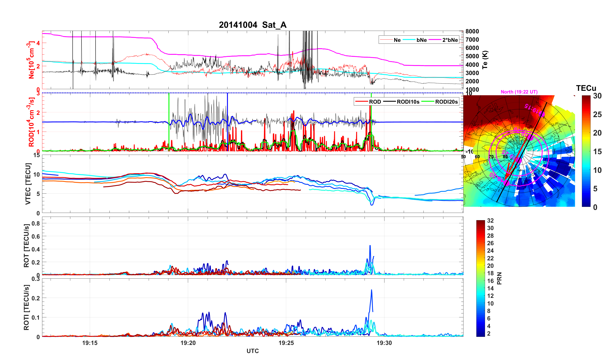Click the 19:20 tick label on time axis

click(x=188, y=343)
